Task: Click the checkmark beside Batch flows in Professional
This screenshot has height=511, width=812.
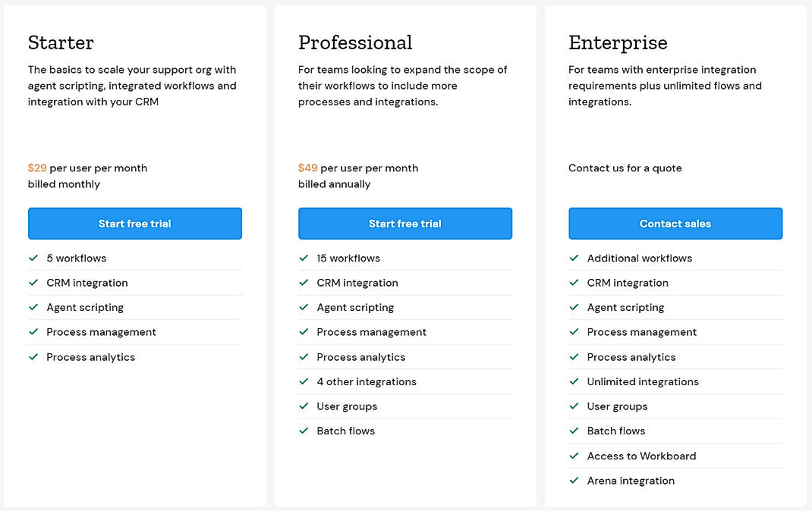Action: point(304,431)
